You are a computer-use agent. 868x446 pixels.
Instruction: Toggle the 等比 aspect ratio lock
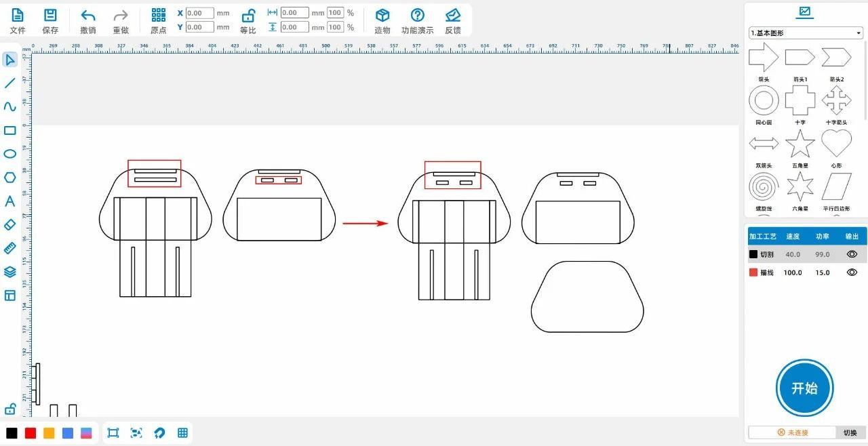[248, 16]
